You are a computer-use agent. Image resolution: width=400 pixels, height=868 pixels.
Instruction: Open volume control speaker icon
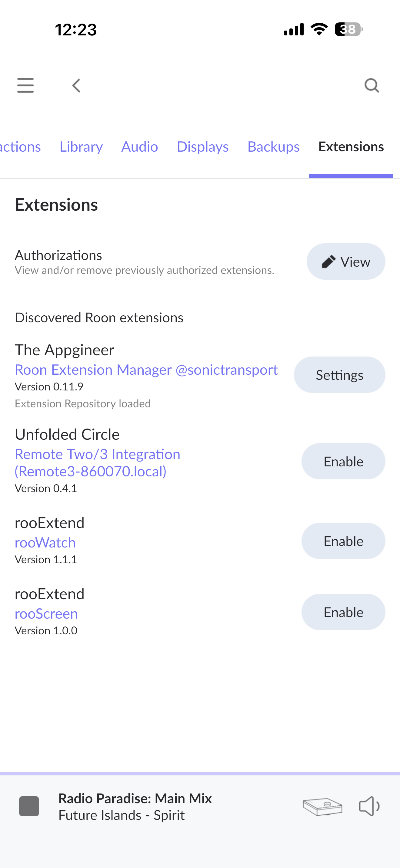point(369,806)
